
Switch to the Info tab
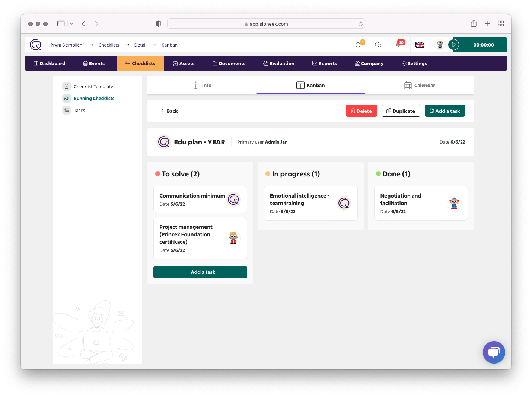[x=202, y=85]
